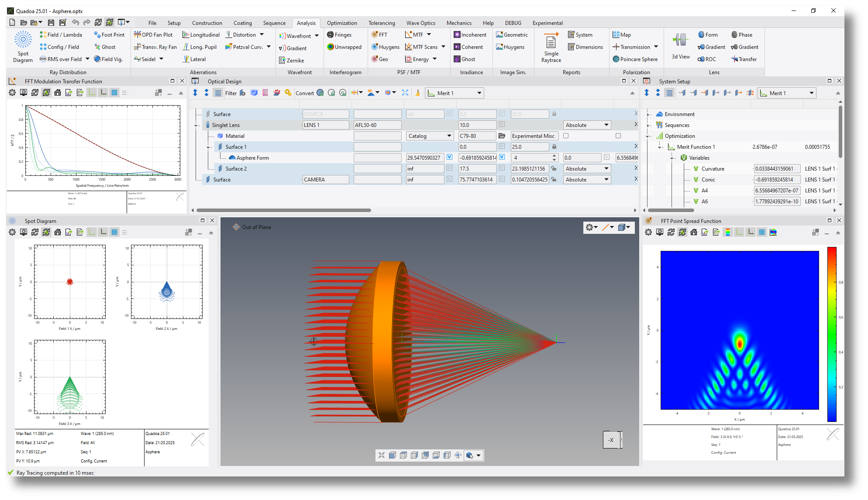Show the Fringes interferogram
The height and width of the screenshot is (500, 868).
pos(339,34)
